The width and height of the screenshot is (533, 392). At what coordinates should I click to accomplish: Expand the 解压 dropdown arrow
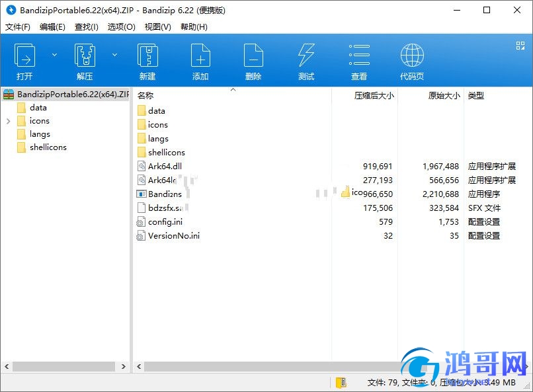tap(115, 55)
